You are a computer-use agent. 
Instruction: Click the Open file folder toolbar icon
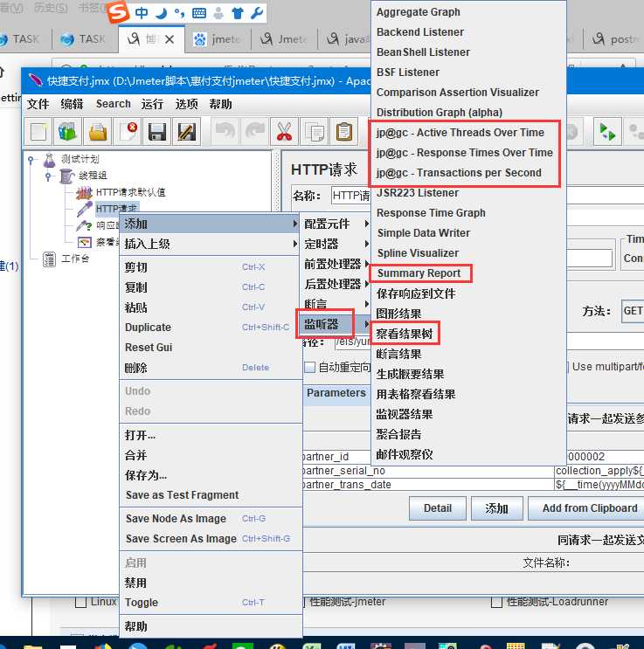pyautogui.click(x=98, y=132)
